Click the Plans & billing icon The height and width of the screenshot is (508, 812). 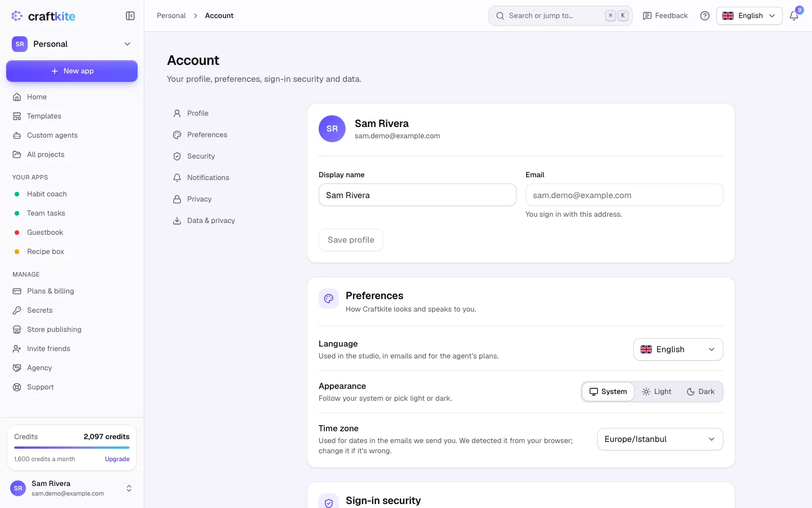(17, 291)
